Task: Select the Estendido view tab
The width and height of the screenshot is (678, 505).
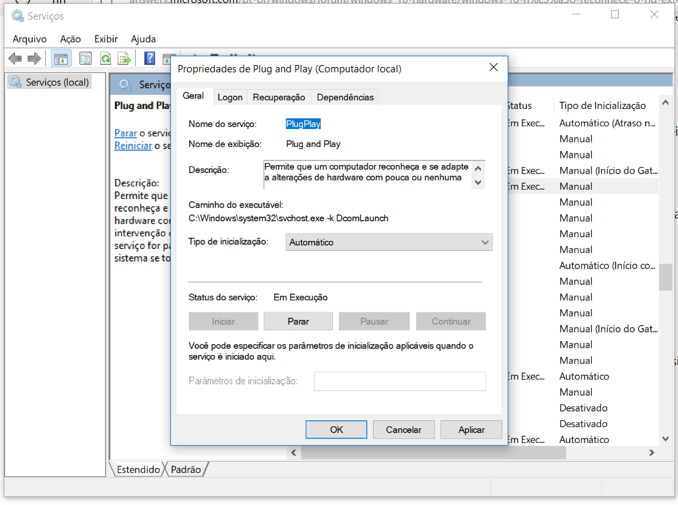Action: click(138, 469)
